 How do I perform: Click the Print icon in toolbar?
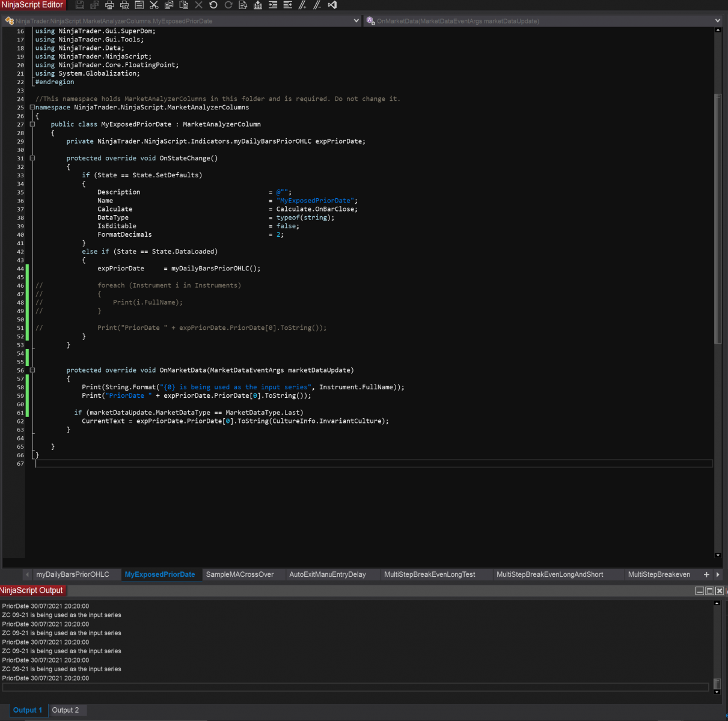click(x=109, y=5)
